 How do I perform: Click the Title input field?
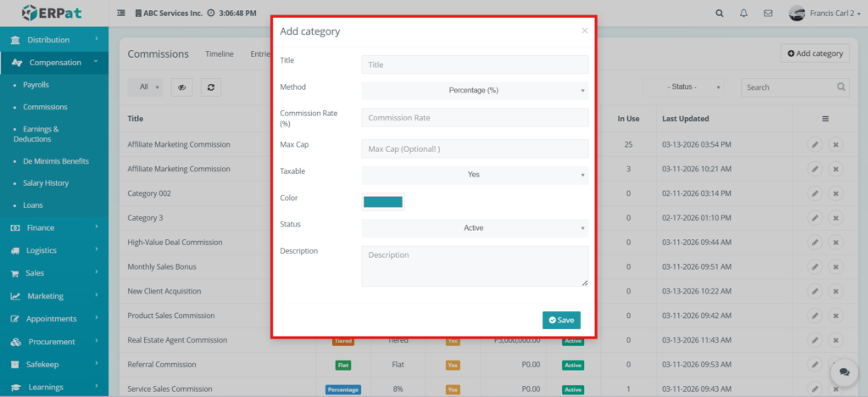pyautogui.click(x=475, y=64)
